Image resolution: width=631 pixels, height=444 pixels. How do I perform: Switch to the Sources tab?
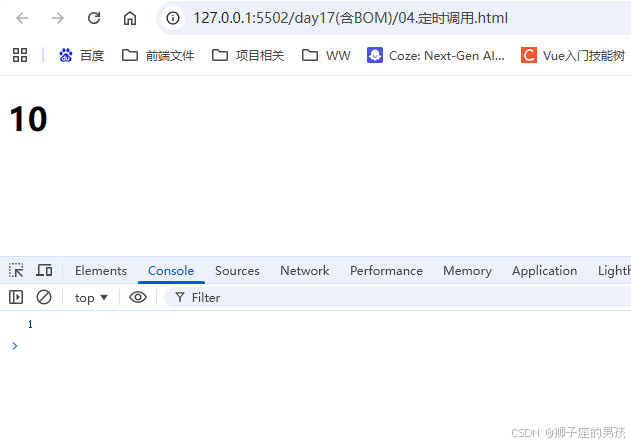pos(237,271)
